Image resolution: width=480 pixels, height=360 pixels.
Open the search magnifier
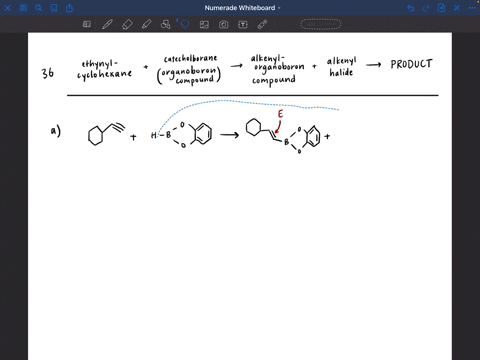[x=39, y=8]
